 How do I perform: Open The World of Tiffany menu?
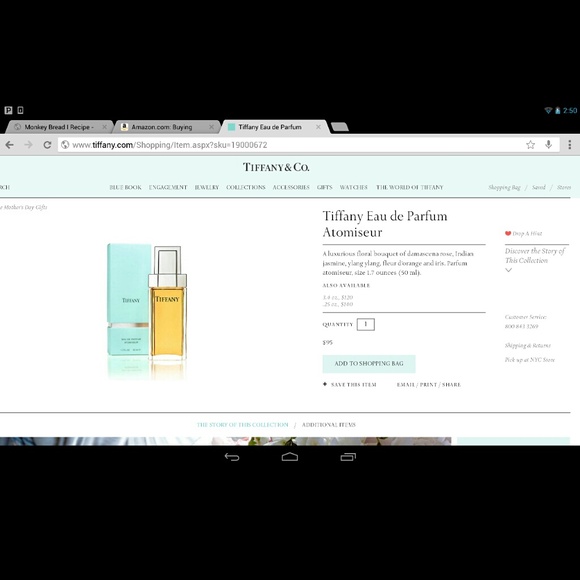click(x=409, y=188)
